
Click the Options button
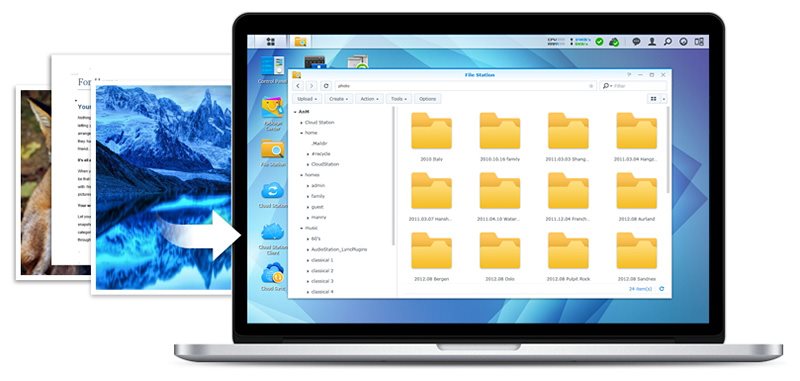click(x=428, y=98)
